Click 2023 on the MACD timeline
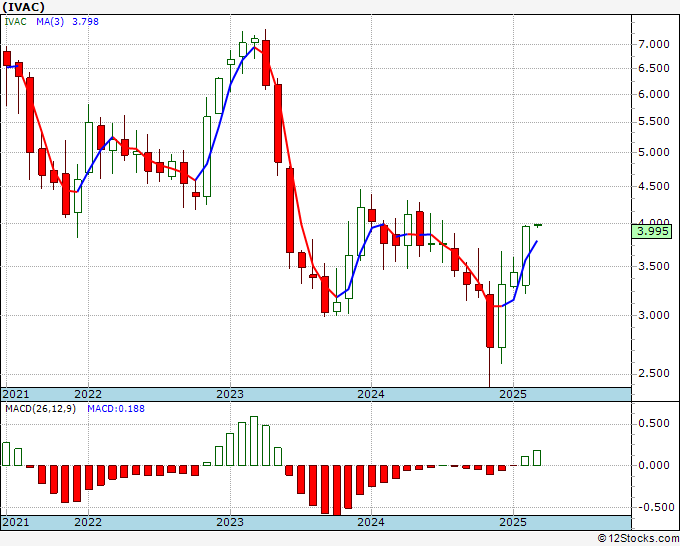Image resolution: width=680 pixels, height=546 pixels. click(230, 522)
